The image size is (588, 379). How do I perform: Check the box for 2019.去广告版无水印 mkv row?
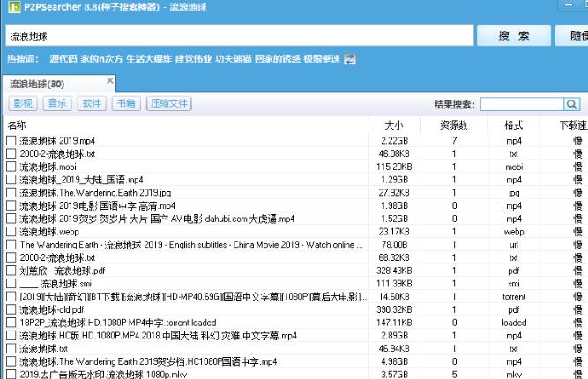pos(11,374)
